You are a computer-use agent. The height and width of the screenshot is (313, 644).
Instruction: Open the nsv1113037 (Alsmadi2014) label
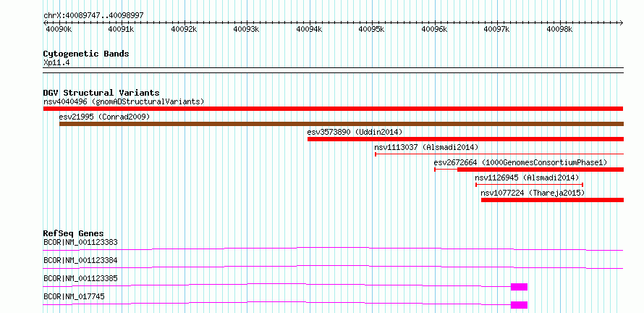(426, 147)
